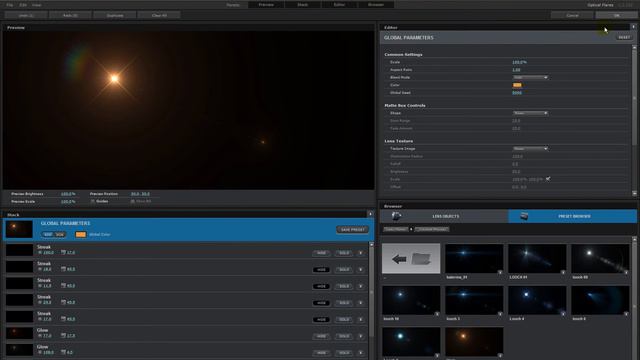The width and height of the screenshot is (640, 360).
Task: Open the Texture Image dropdown
Action: click(x=530, y=149)
